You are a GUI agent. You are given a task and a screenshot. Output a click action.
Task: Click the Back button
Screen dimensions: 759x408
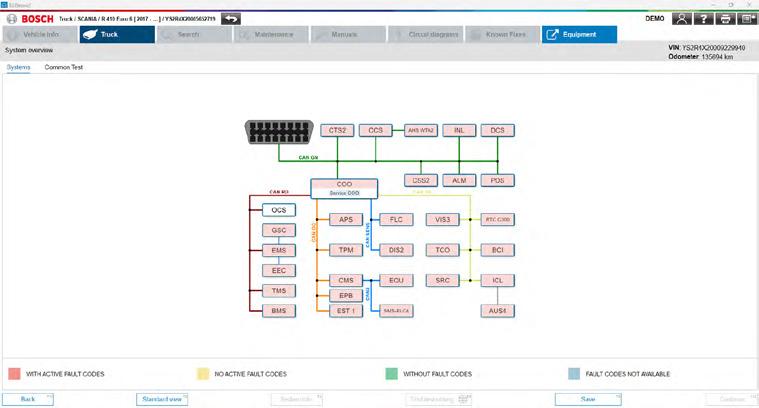click(x=28, y=399)
